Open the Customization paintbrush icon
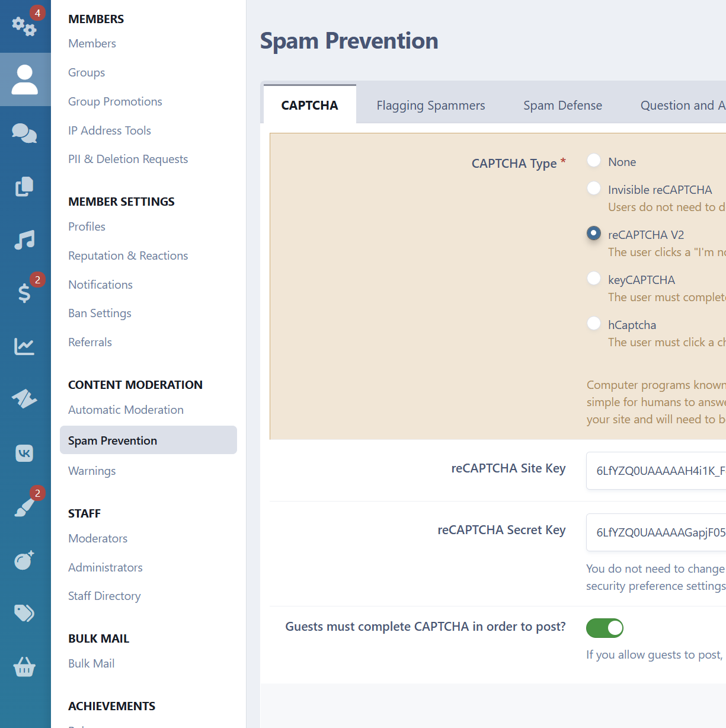Viewport: 726px width, 728px height. click(24, 507)
